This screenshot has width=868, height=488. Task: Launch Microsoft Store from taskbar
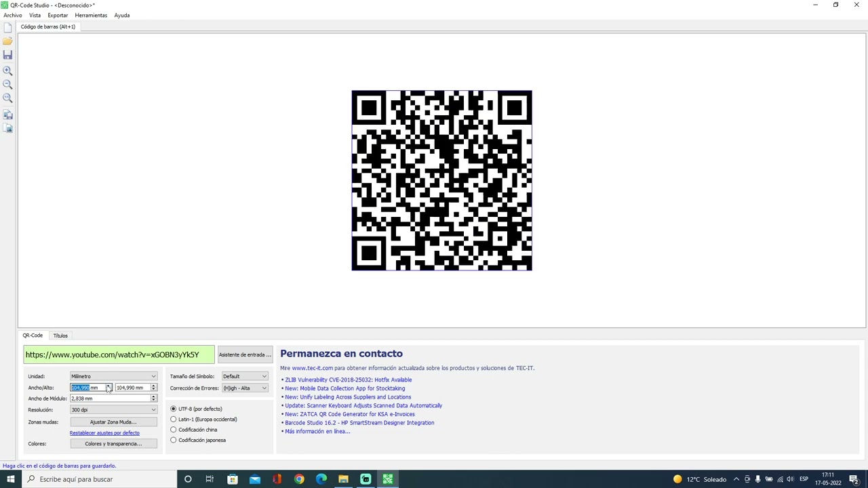tap(233, 479)
